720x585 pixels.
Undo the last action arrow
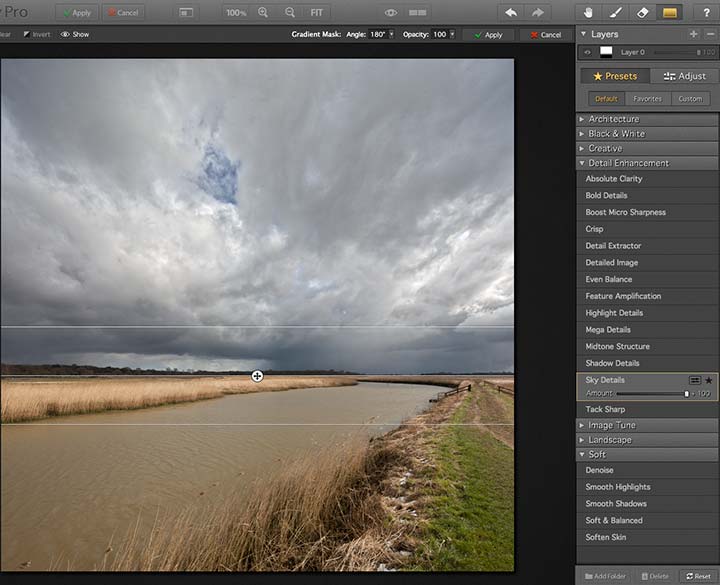pos(511,12)
